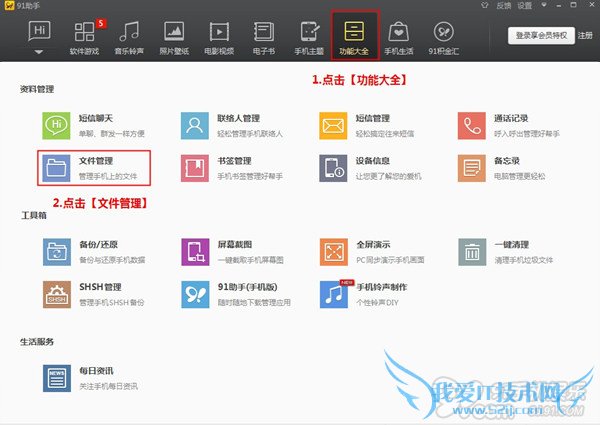The height and width of the screenshot is (425, 600).
Task: Open 照片壁纸 section
Action: click(x=174, y=37)
